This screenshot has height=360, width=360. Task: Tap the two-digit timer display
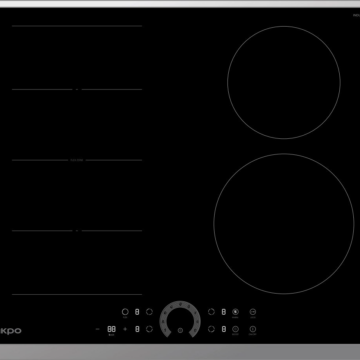pos(111,329)
